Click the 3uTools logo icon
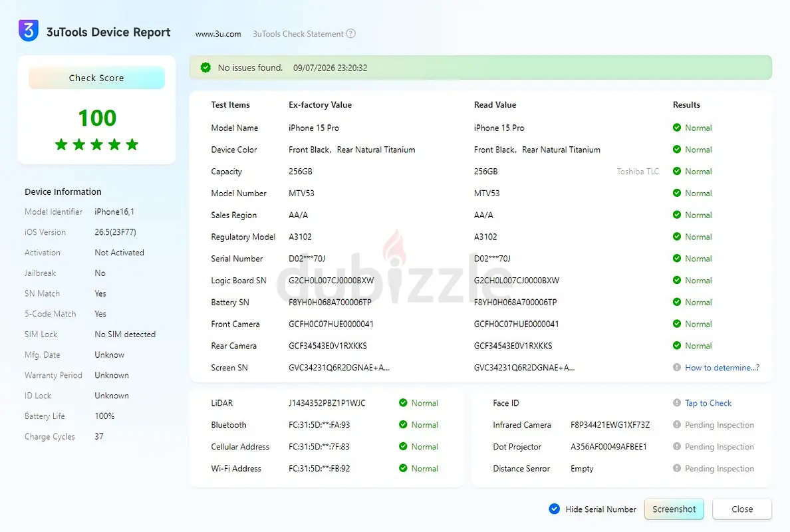Image resolution: width=790 pixels, height=532 pixels. pos(29,31)
